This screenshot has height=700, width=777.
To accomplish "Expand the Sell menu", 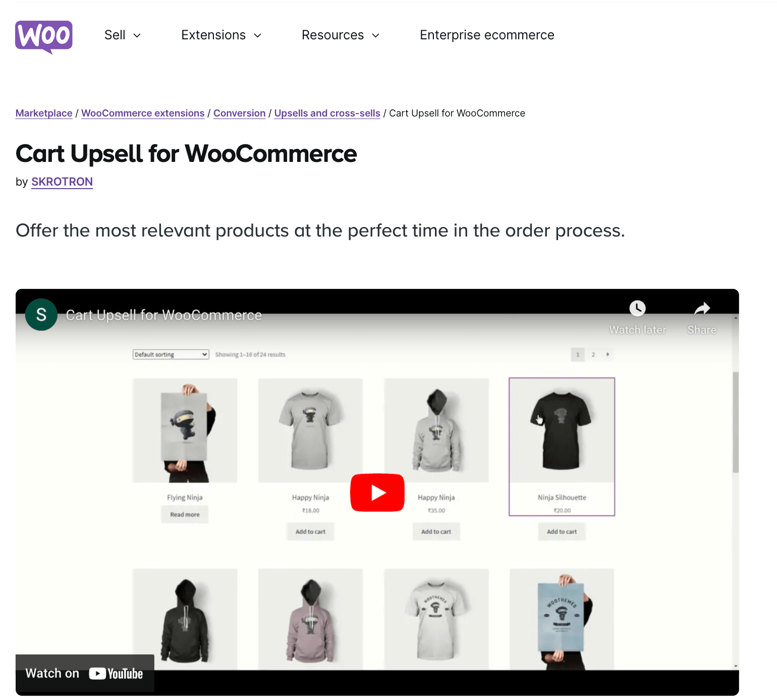I will click(x=123, y=35).
